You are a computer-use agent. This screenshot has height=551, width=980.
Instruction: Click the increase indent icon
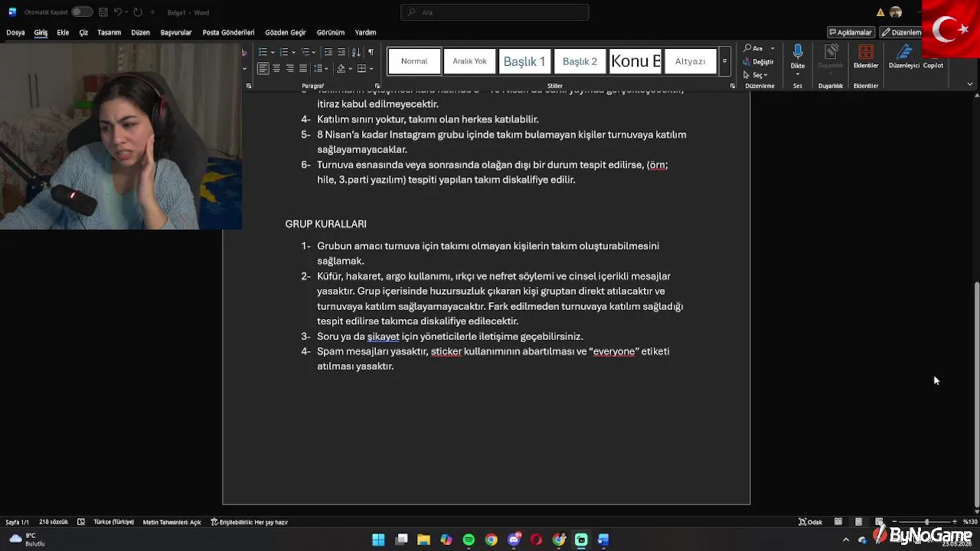pos(341,52)
